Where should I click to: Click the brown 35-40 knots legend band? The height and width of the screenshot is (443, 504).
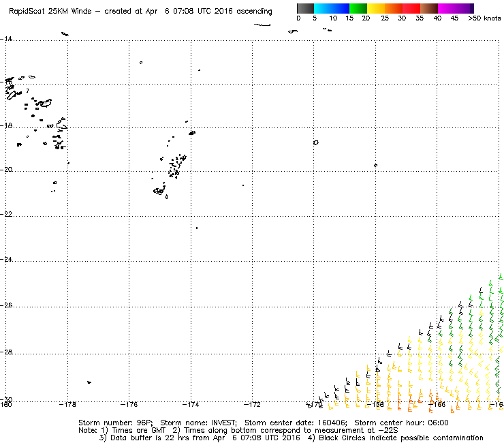429,8
